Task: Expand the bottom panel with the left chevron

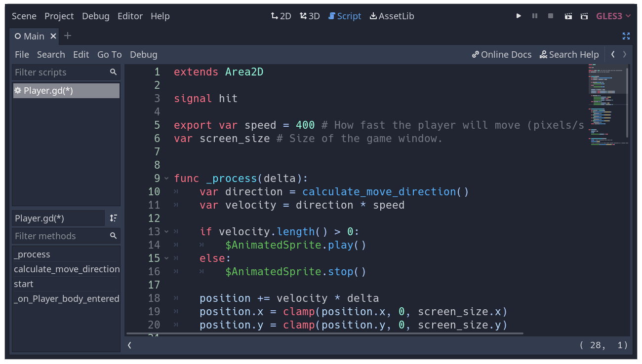Action: tap(129, 345)
